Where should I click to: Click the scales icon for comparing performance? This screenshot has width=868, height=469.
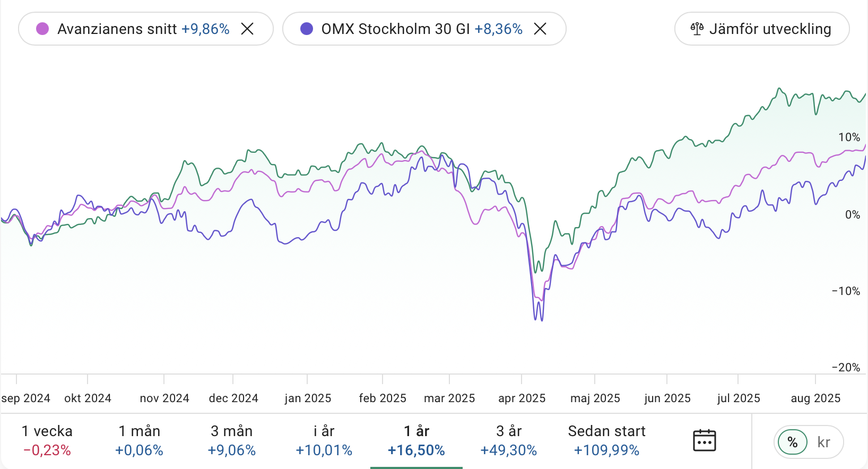click(697, 29)
